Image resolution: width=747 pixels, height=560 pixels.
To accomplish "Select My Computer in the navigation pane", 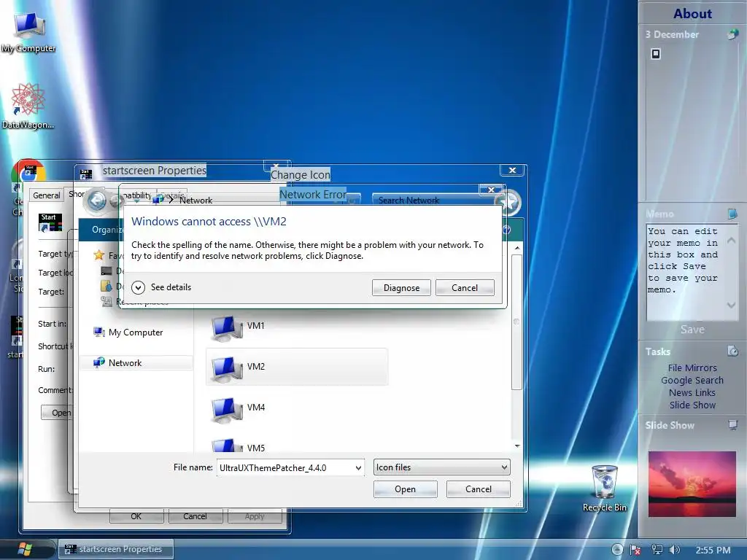I will [136, 332].
